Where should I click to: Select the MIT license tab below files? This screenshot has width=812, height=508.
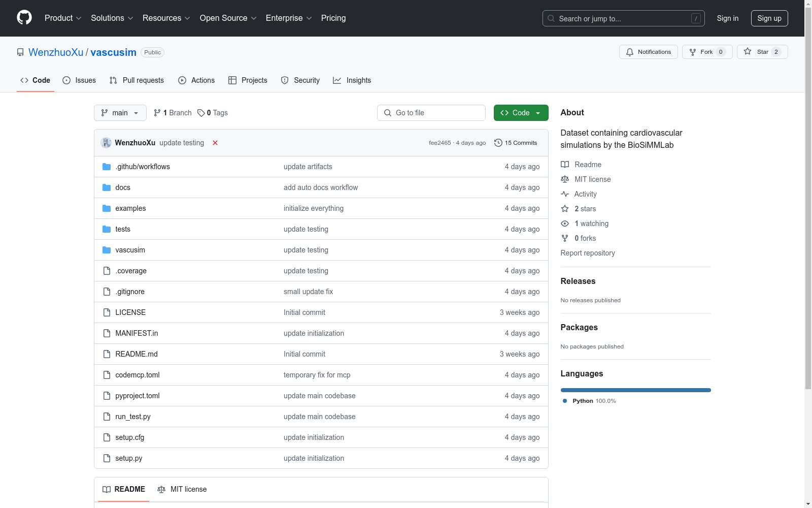coord(182,489)
